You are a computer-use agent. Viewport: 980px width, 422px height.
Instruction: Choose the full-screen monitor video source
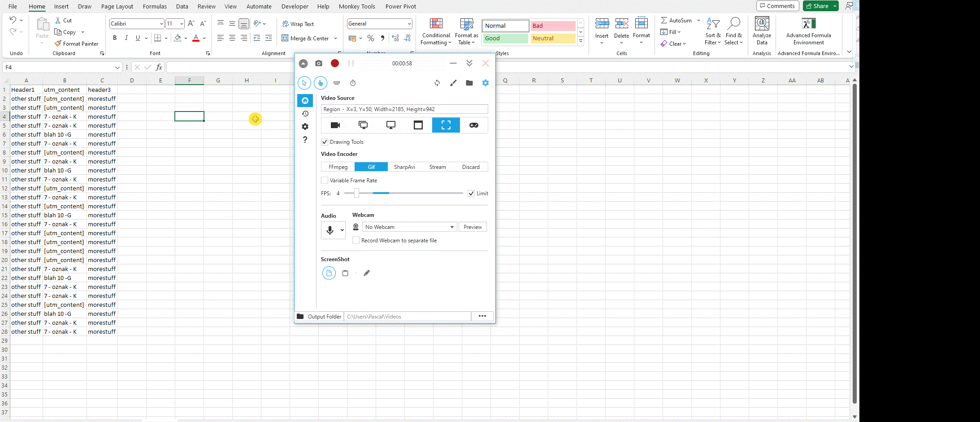[x=391, y=125]
